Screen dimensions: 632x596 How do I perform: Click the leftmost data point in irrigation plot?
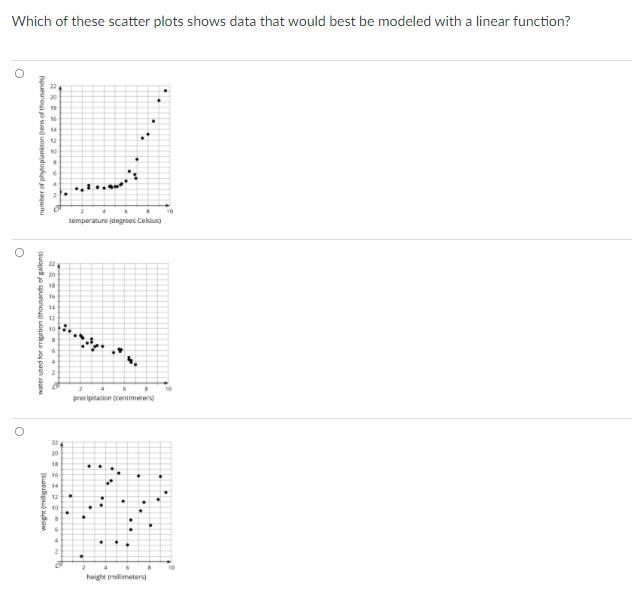[x=60, y=328]
